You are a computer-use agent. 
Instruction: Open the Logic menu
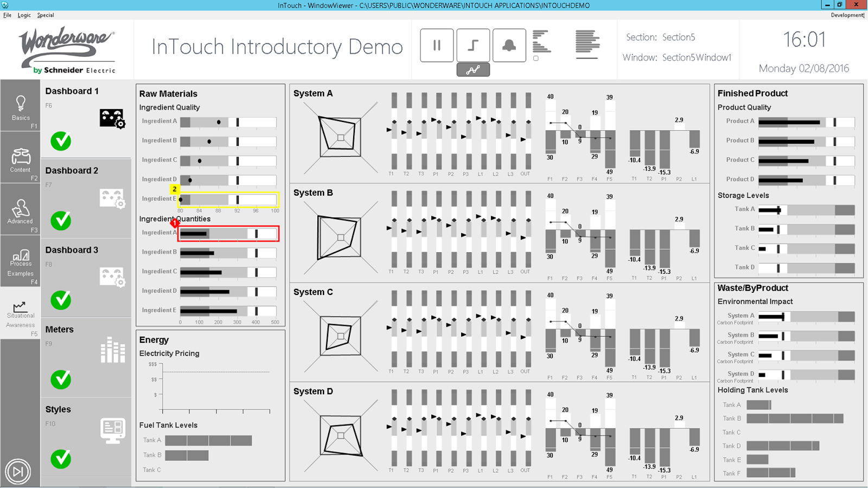coord(24,15)
